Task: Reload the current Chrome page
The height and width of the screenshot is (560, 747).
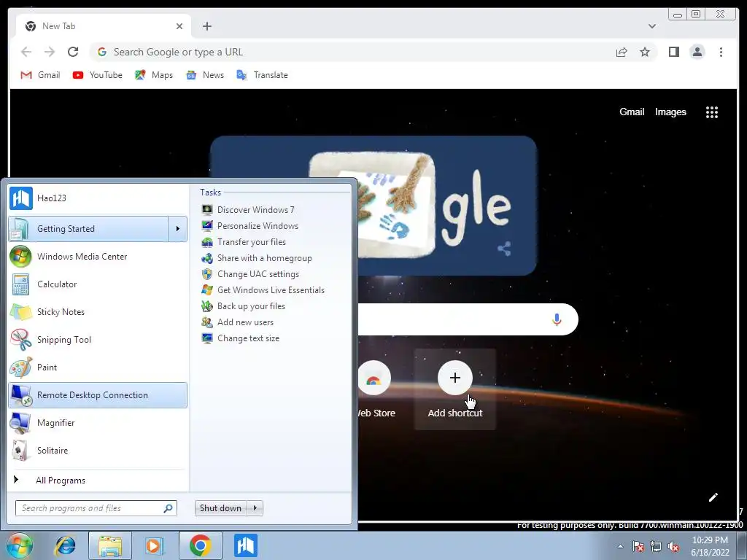Action: 73,52
